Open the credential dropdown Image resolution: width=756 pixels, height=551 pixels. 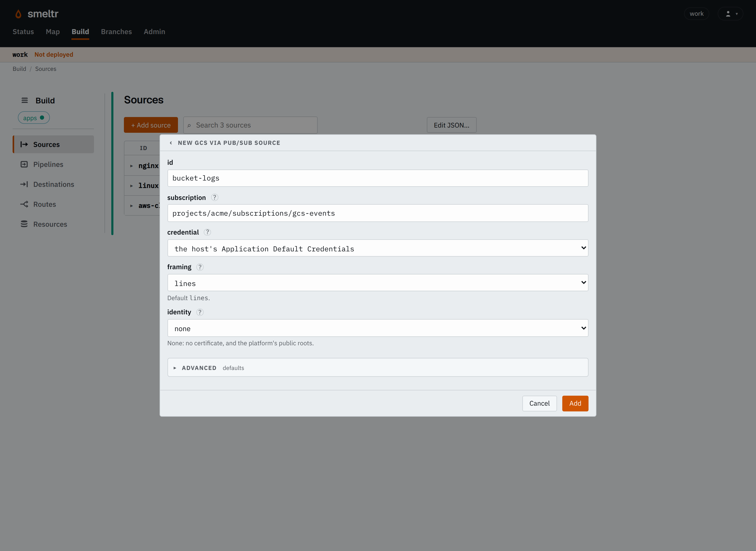point(378,248)
